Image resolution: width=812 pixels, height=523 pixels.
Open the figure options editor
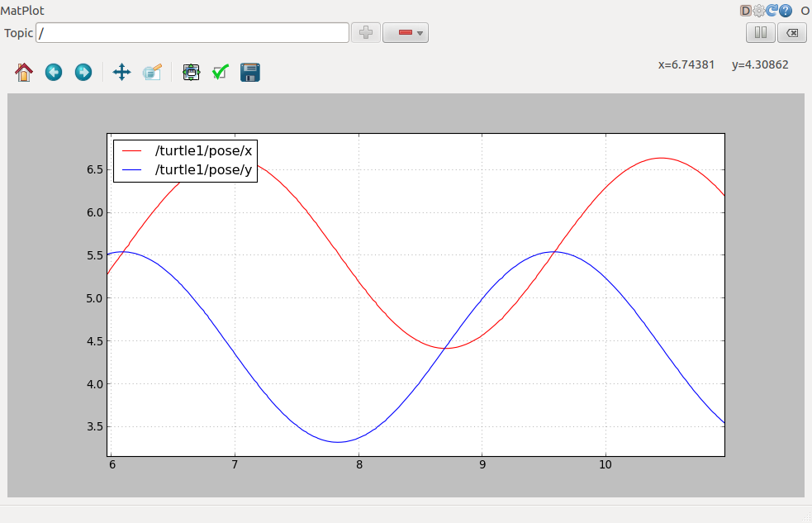(x=153, y=73)
